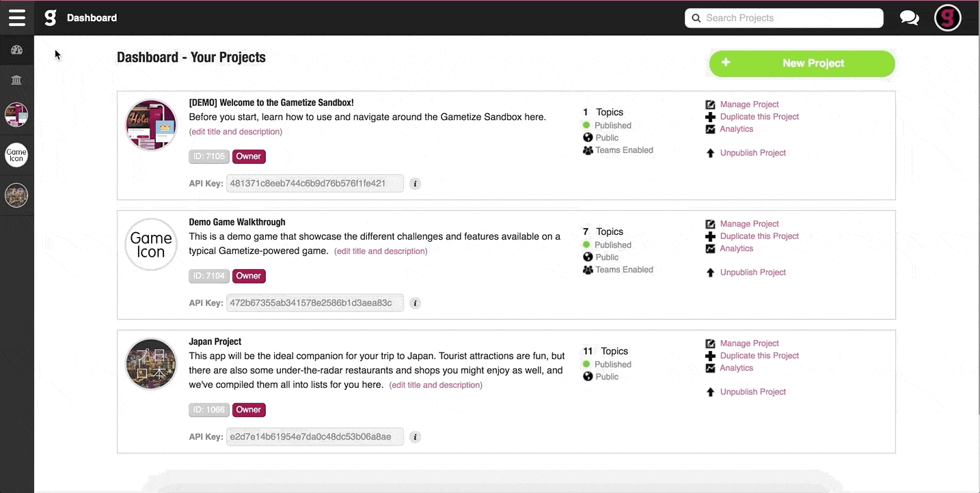Screen dimensions: 980x493
Task: Click the manage pencil icon in Sandbox row
Action: coord(710,104)
